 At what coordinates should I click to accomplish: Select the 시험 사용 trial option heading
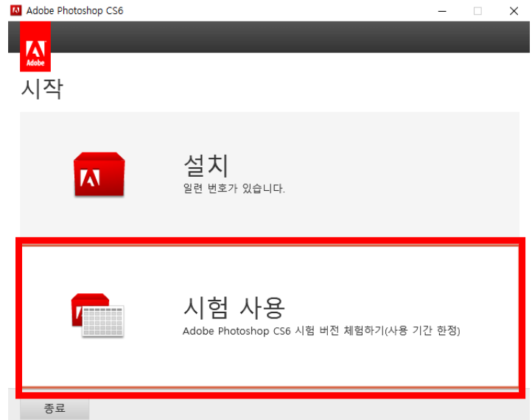tap(234, 307)
